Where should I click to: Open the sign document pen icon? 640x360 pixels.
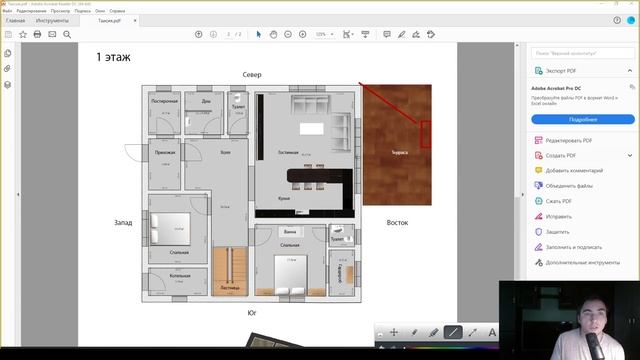click(x=416, y=35)
